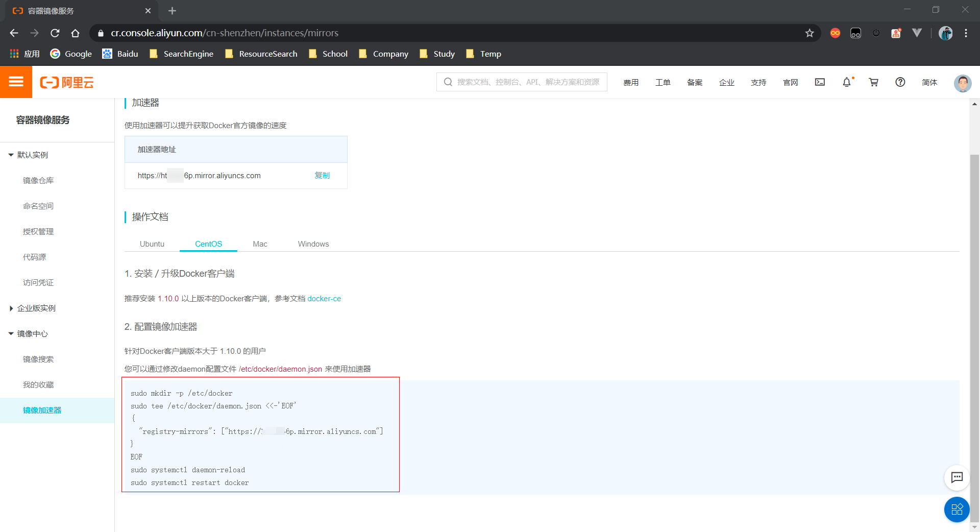Click the scrollbar down arrow

click(x=974, y=527)
